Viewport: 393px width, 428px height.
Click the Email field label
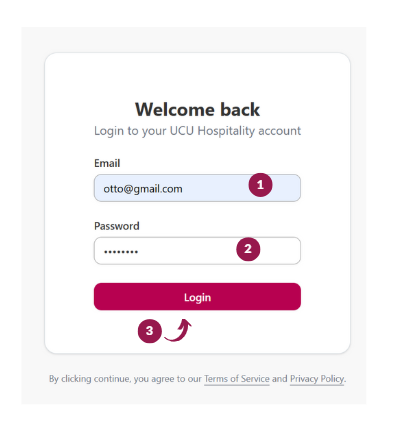[107, 163]
